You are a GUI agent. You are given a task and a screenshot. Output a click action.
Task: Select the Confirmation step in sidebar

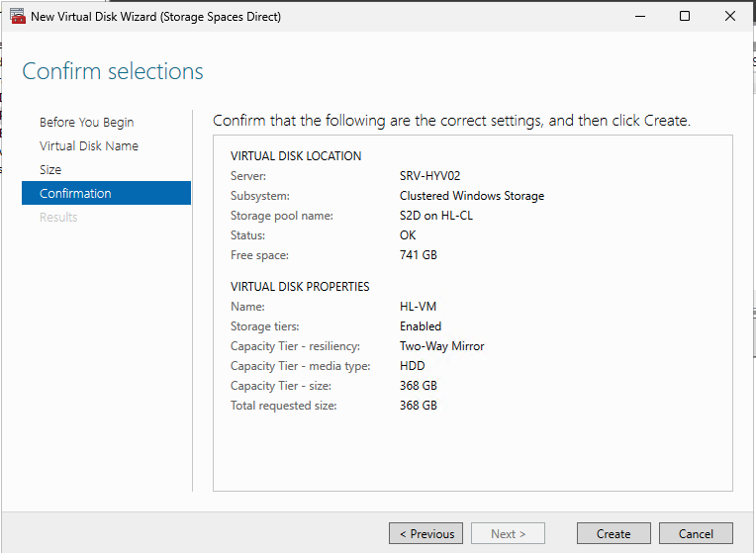click(75, 194)
